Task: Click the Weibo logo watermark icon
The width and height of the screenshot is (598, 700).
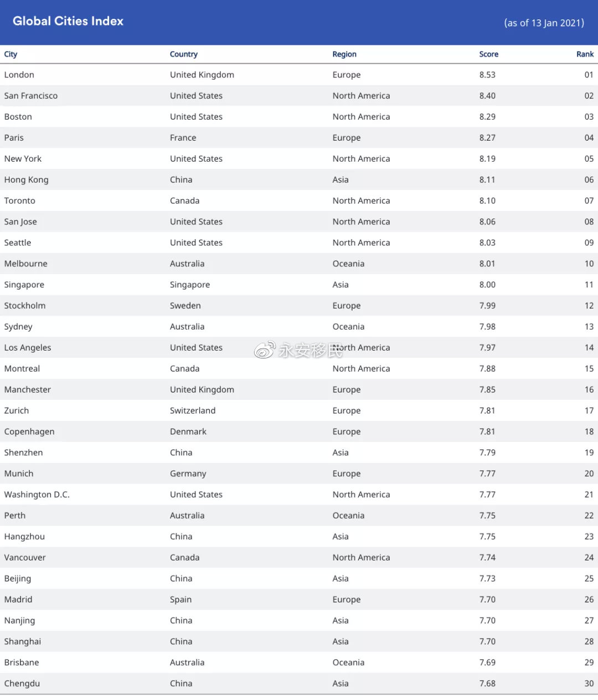Action: pos(264,349)
